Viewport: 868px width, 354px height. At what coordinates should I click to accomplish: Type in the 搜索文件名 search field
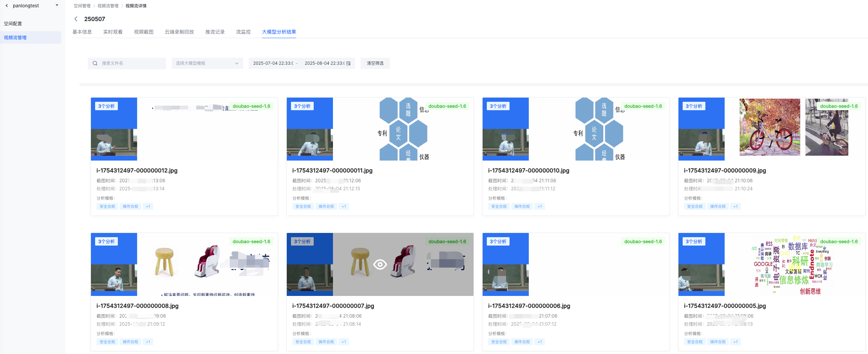[x=131, y=63]
